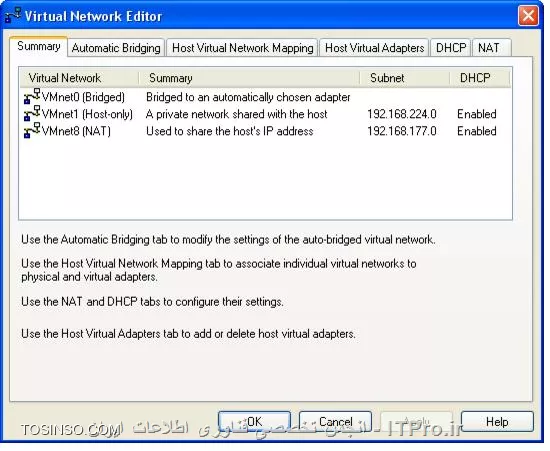Click the DHCP column header
Image resolution: width=550 pixels, height=451 pixels.
pyautogui.click(x=480, y=78)
